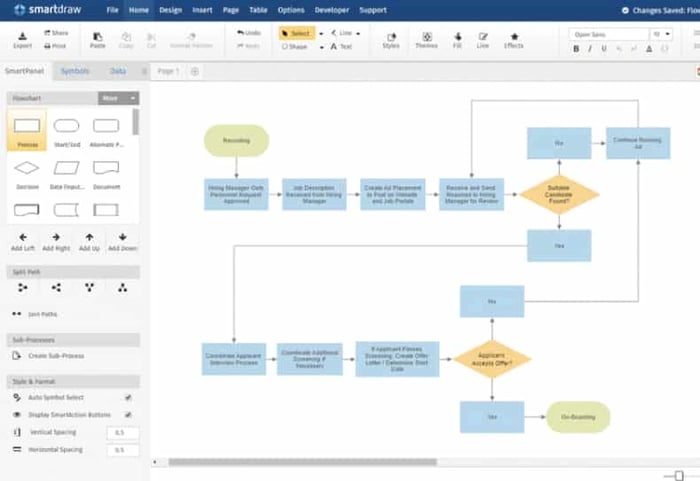Toggle Display SmartAction Buttons checkbox
Viewport: 700px width, 481px height.
[128, 414]
